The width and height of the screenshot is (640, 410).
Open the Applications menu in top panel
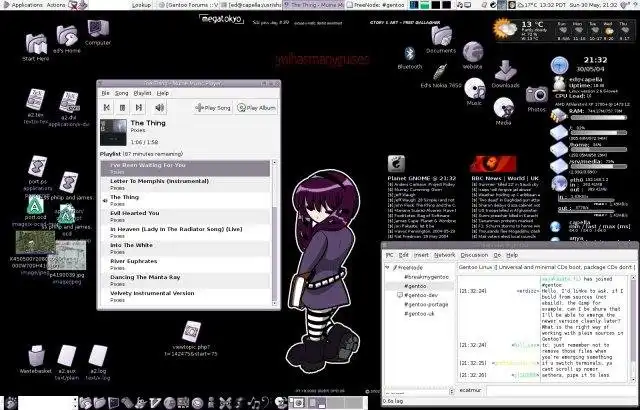[27, 5]
